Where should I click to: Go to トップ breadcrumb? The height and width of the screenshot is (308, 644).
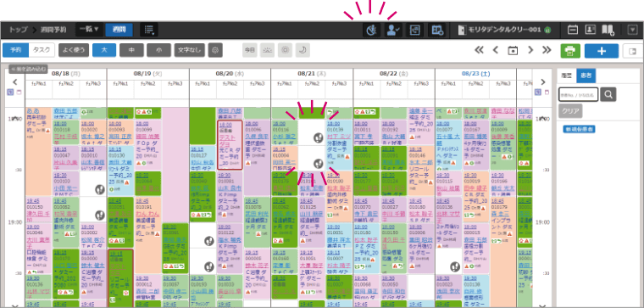tap(18, 30)
